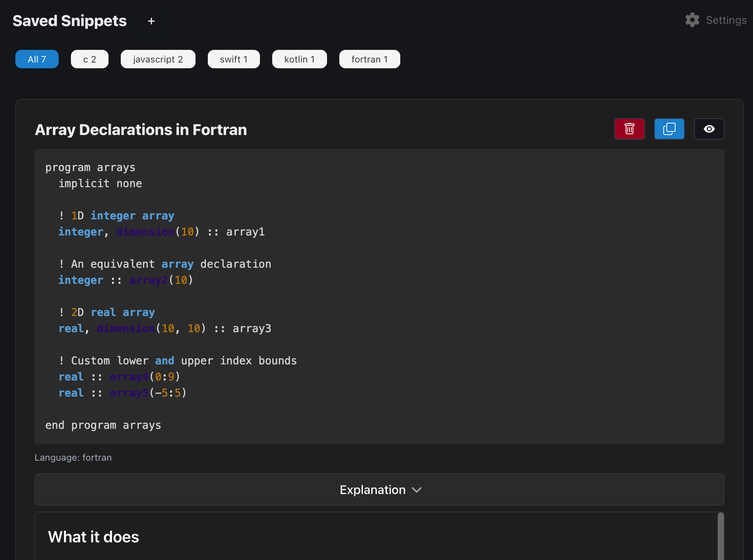The image size is (753, 560).
Task: Filter snippets by kotlin 1
Action: point(299,59)
